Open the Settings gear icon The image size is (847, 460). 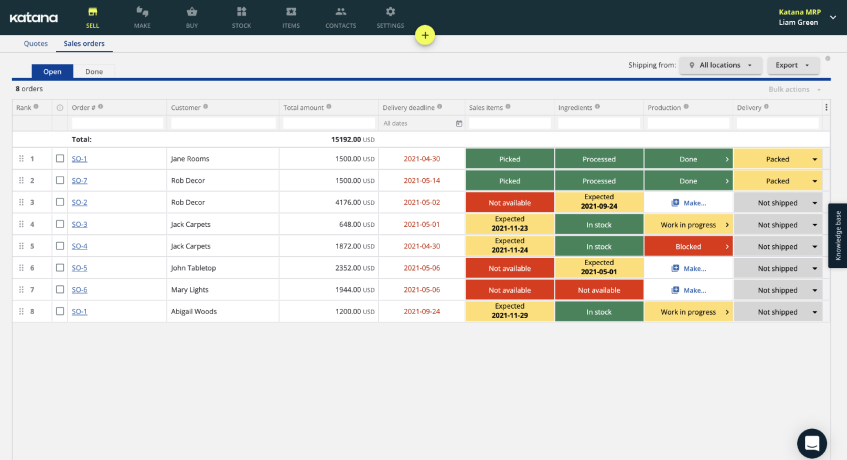[x=390, y=12]
